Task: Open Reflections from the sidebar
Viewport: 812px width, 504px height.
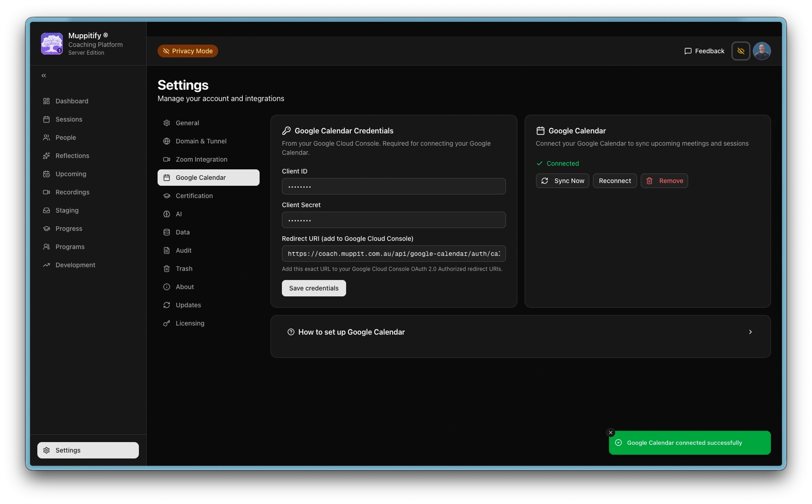Action: point(72,156)
